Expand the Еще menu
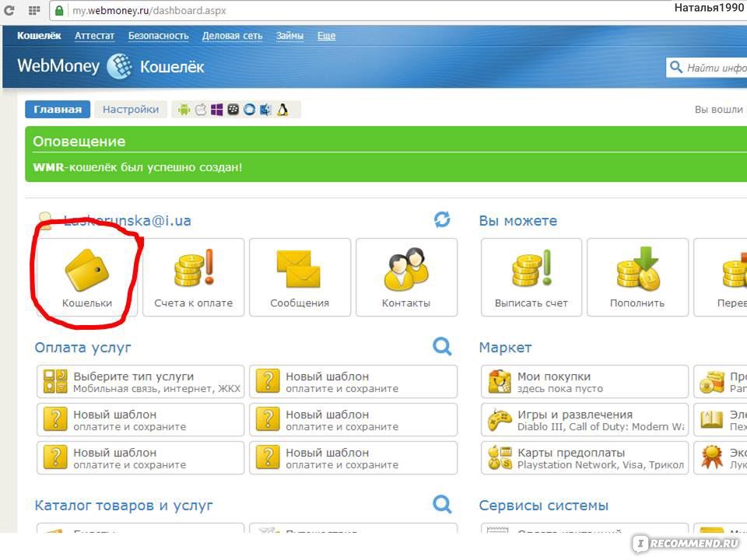747x560 pixels. coord(326,36)
